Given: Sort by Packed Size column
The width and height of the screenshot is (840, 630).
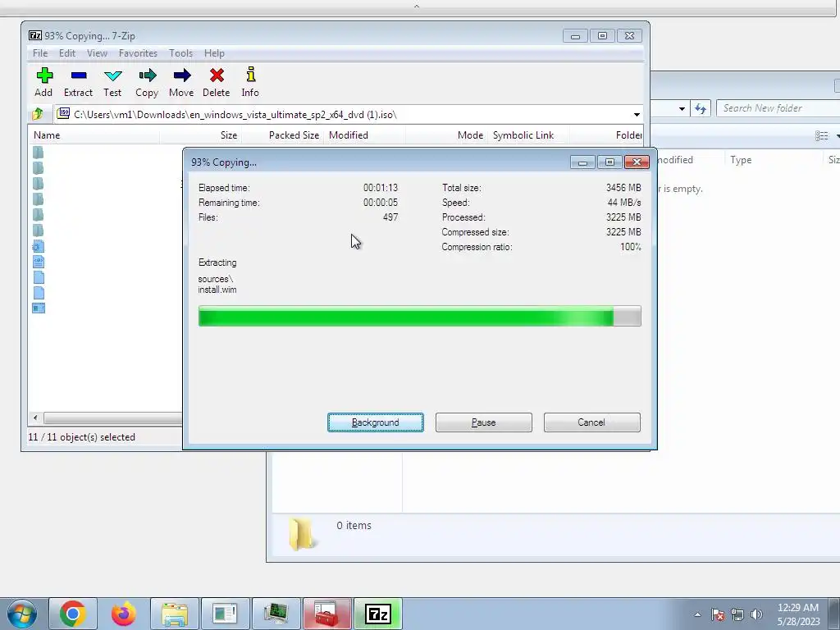Looking at the screenshot, I should 282,135.
